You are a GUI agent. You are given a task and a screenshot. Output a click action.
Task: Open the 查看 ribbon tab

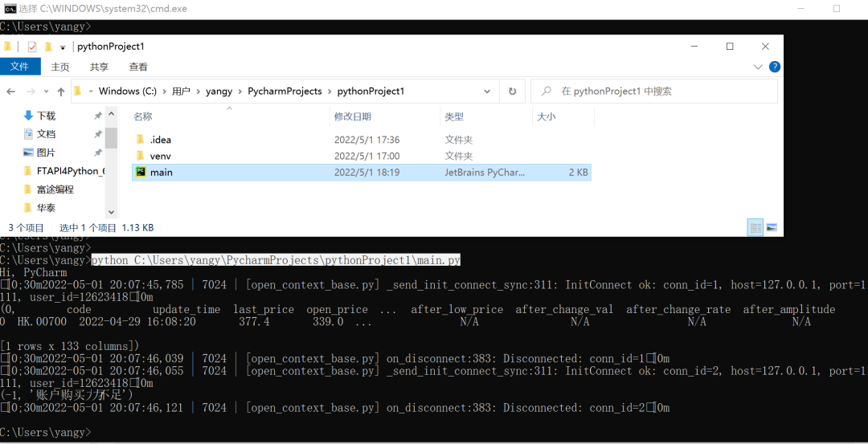pyautogui.click(x=138, y=67)
